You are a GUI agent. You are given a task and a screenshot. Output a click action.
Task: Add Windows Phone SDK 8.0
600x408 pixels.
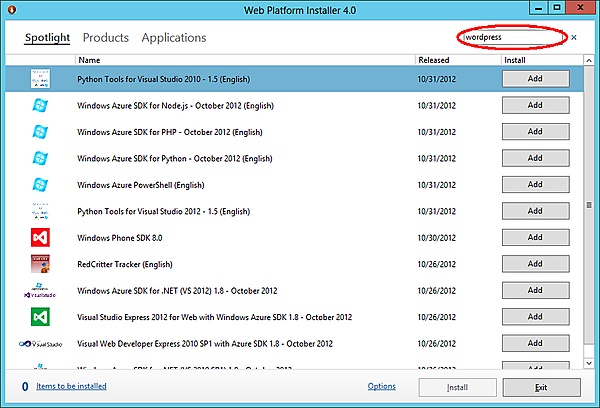[x=535, y=238]
